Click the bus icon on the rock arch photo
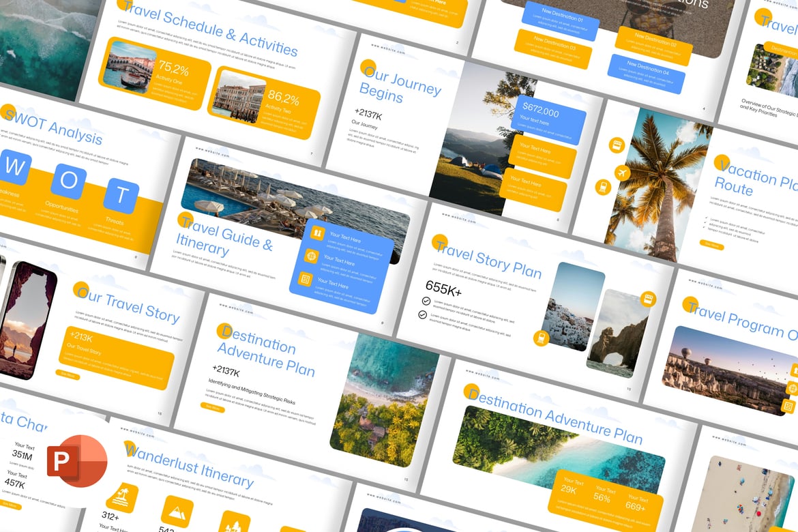The width and height of the screenshot is (798, 532). 649,299
